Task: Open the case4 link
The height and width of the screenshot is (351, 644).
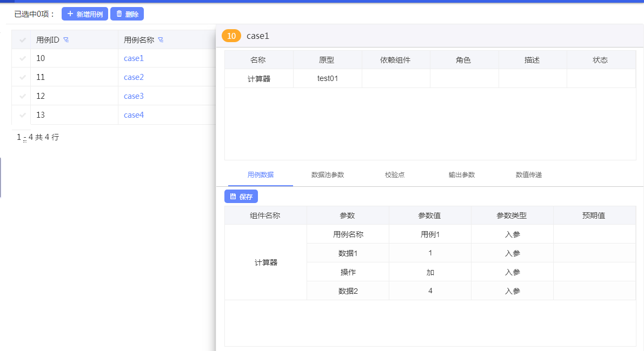Action: click(134, 115)
